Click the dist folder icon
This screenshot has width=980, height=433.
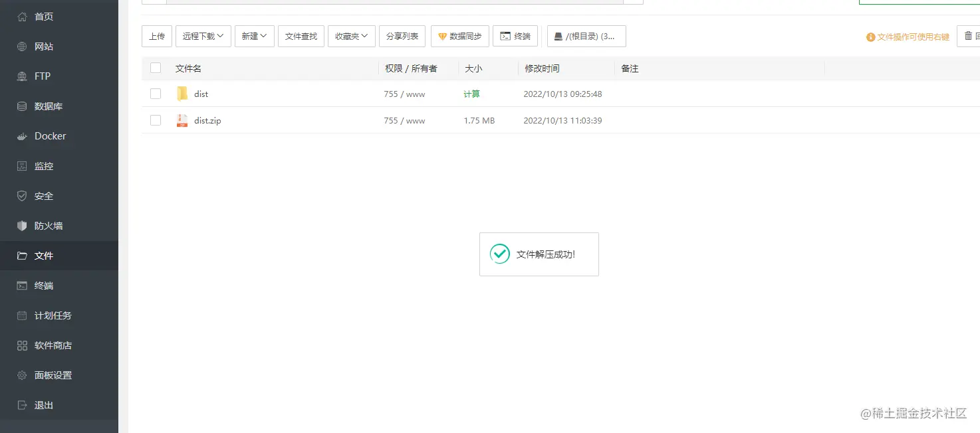click(x=182, y=94)
